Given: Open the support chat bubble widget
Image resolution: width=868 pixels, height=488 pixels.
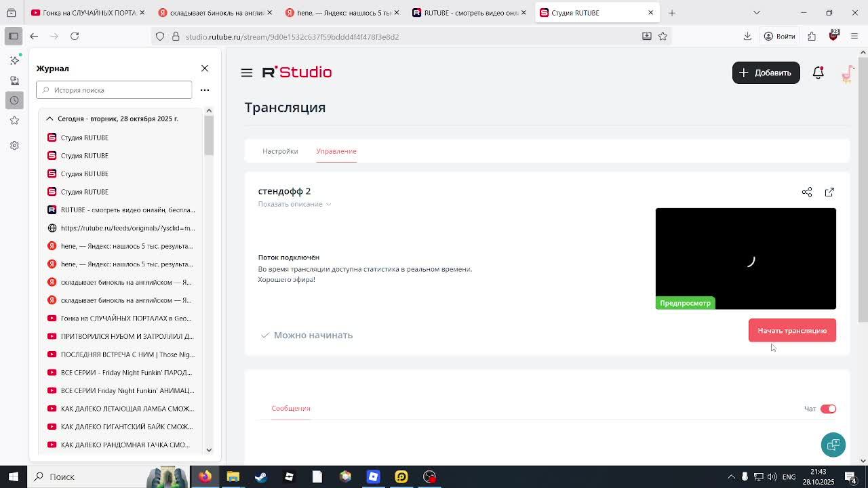Looking at the screenshot, I should (833, 445).
